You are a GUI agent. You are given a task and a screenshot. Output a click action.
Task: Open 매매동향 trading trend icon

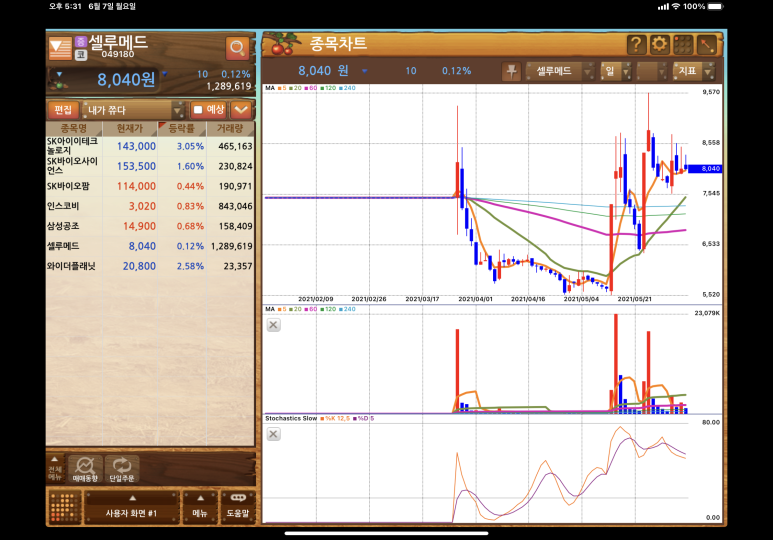(85, 469)
